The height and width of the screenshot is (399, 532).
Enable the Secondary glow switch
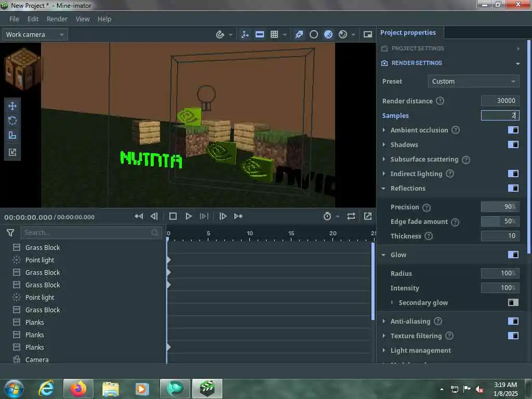click(x=513, y=302)
